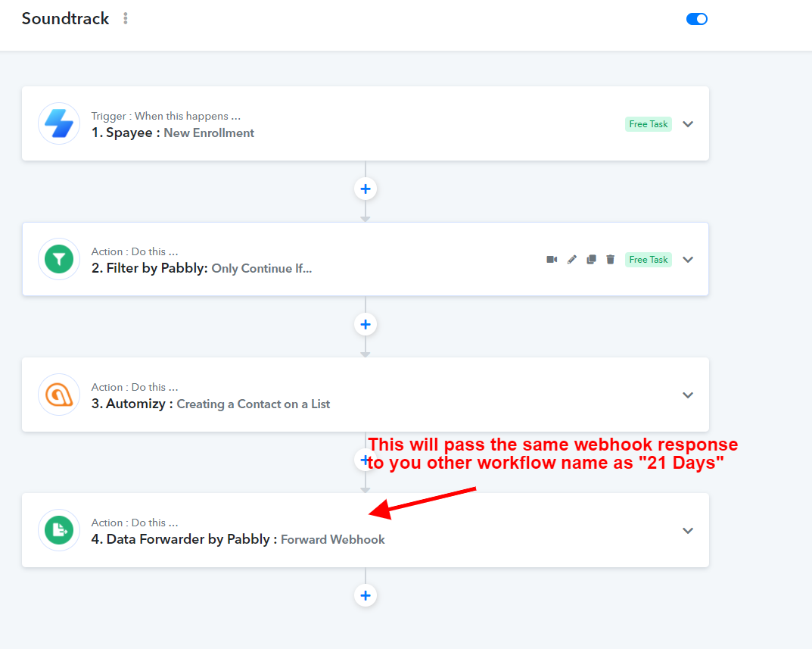Expand the Filter by Pabbly step chevron
This screenshot has width=812, height=649.
click(x=687, y=260)
